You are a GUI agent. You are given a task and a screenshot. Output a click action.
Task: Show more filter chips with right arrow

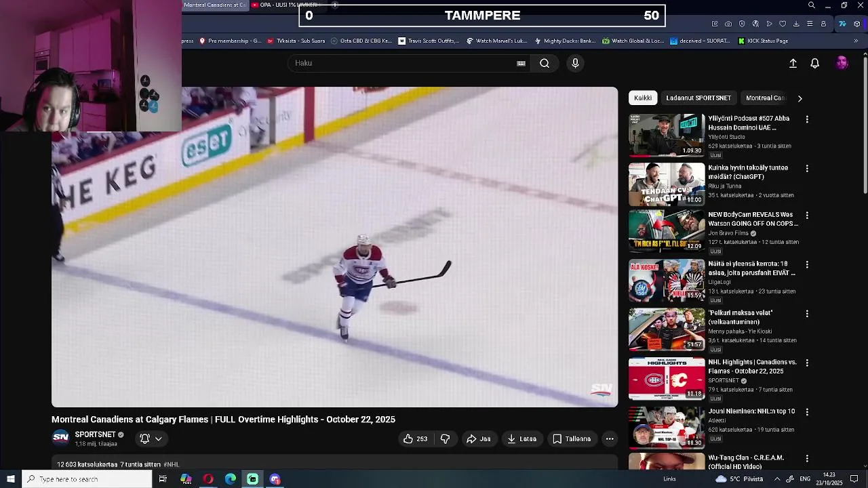(800, 98)
